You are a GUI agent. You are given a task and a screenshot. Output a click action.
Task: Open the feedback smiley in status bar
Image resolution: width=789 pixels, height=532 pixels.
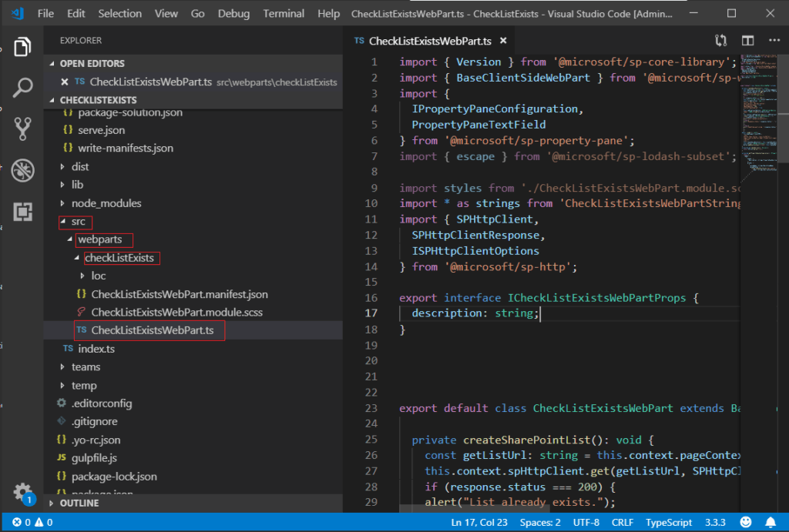click(x=746, y=523)
